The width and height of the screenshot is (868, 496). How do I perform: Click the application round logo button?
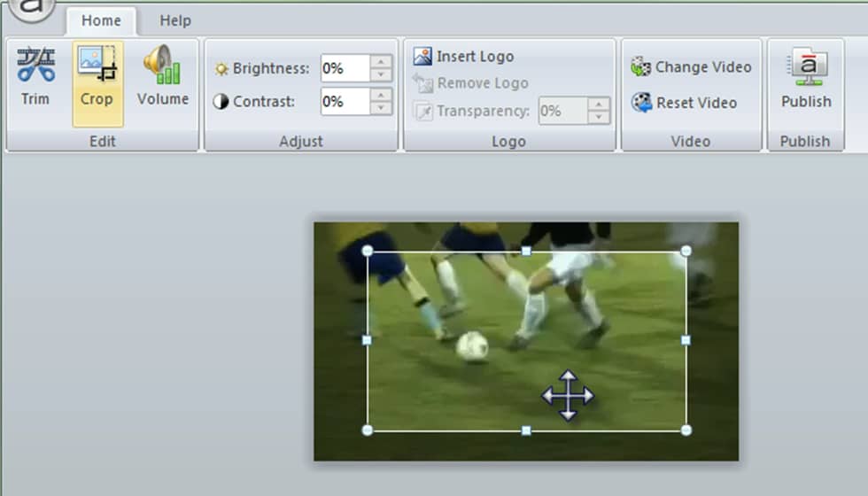coord(32,8)
